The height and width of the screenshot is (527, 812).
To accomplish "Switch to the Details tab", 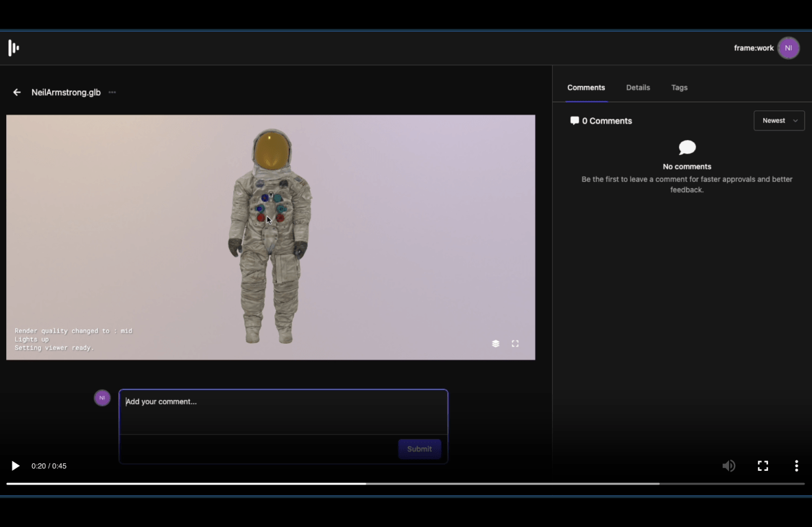I will pos(638,88).
